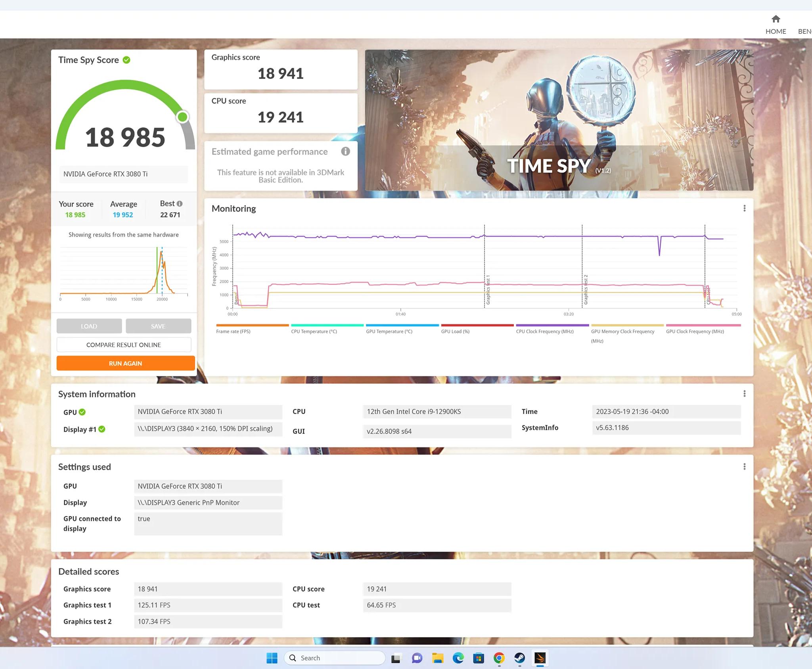Select CPU test 64.65 FPS value
Viewport: 812px width, 669px height.
[437, 605]
